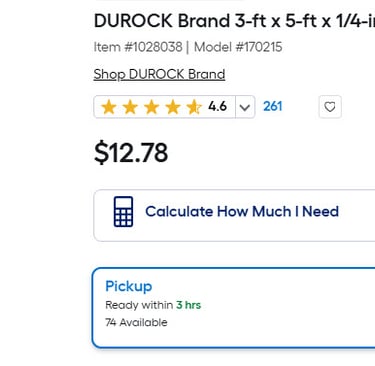Click the partially filled fifth star
Image resolution: width=375 pixels, height=366 pixels.
(x=194, y=107)
